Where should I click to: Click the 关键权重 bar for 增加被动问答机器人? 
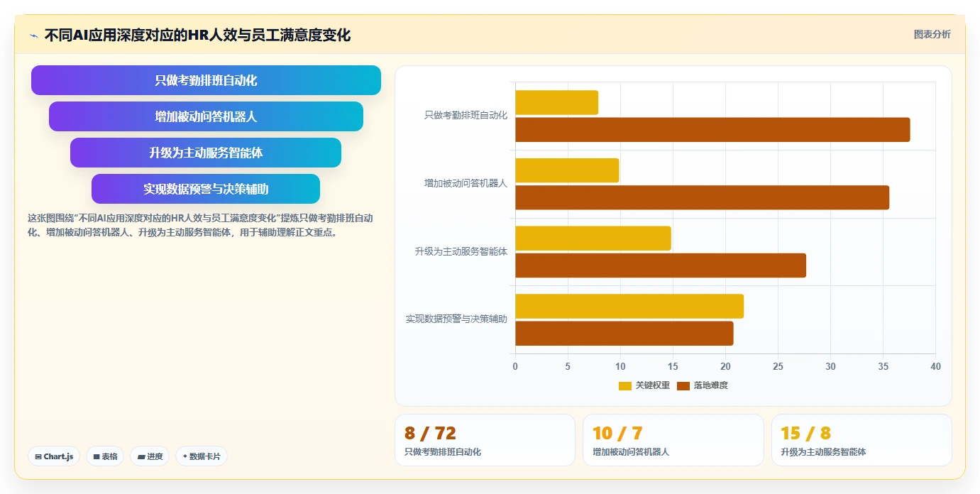pyautogui.click(x=567, y=170)
